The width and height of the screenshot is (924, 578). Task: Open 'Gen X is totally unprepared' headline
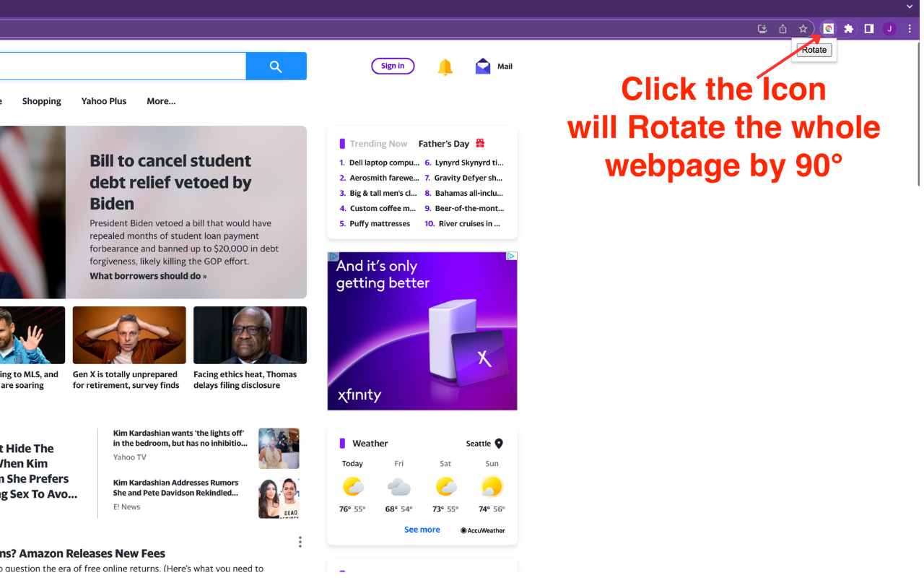coord(126,380)
